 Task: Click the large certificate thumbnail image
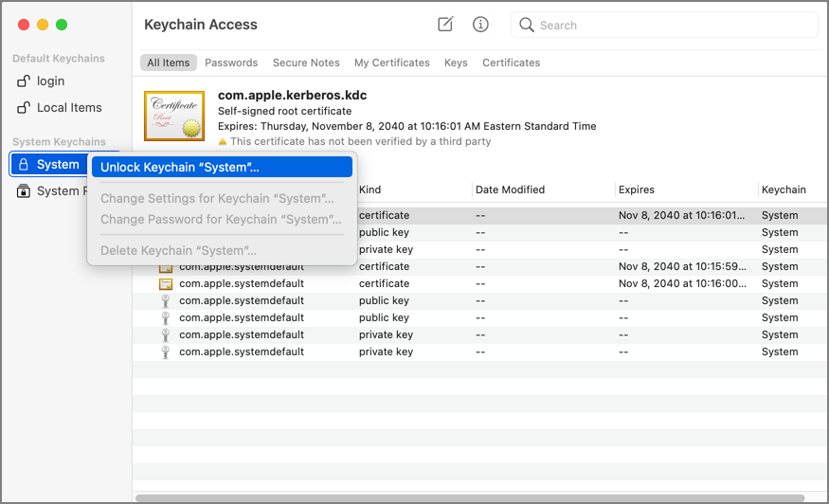[x=174, y=116]
